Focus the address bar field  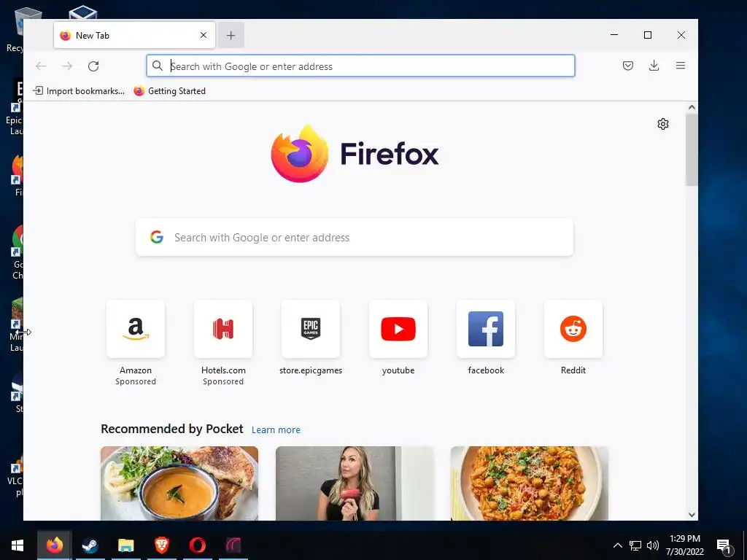(360, 66)
